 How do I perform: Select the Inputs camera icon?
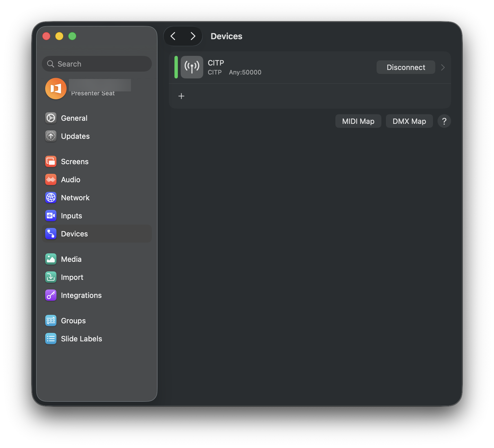(x=51, y=216)
